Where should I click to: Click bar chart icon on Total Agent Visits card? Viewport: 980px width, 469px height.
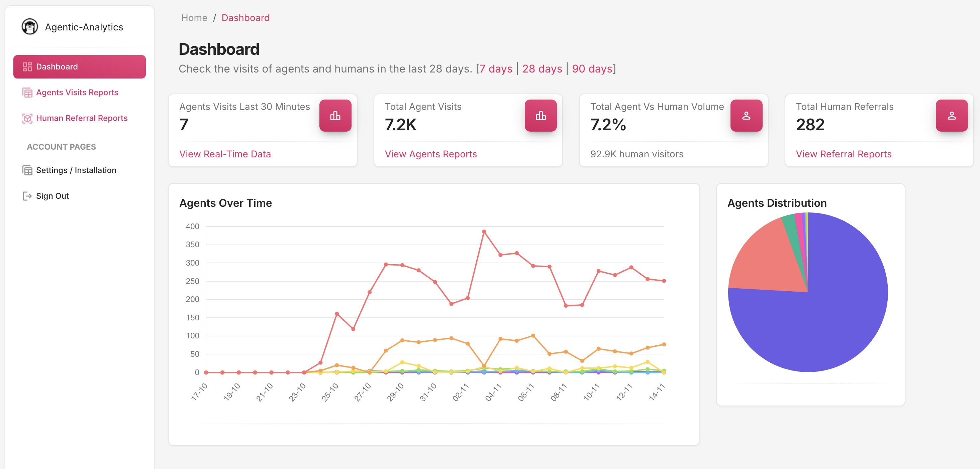(540, 116)
